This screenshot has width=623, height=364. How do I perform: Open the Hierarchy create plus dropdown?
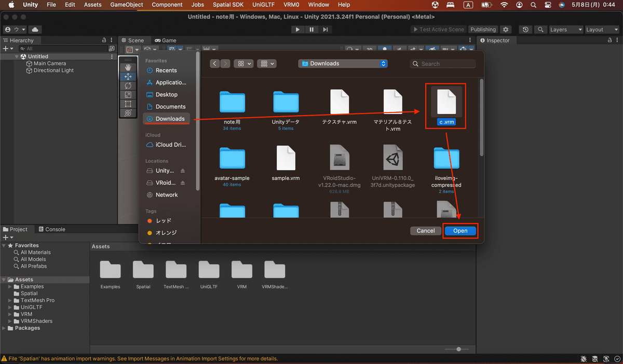click(7, 48)
